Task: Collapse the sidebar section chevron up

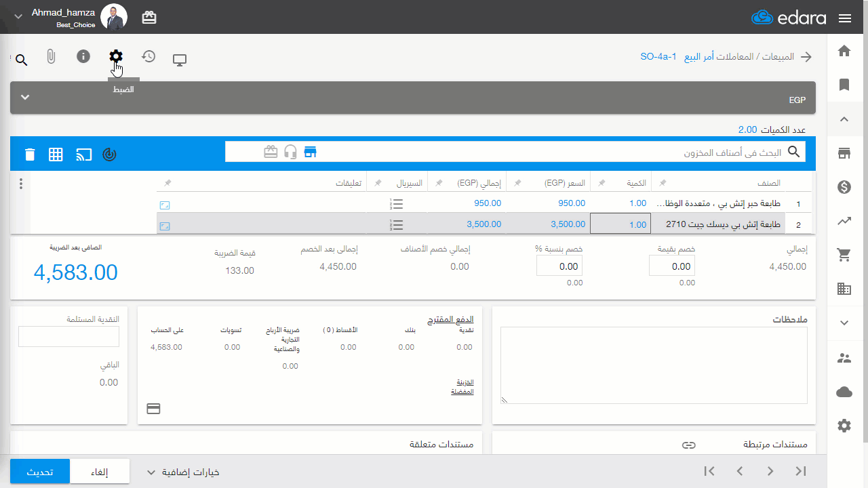Action: [x=844, y=119]
